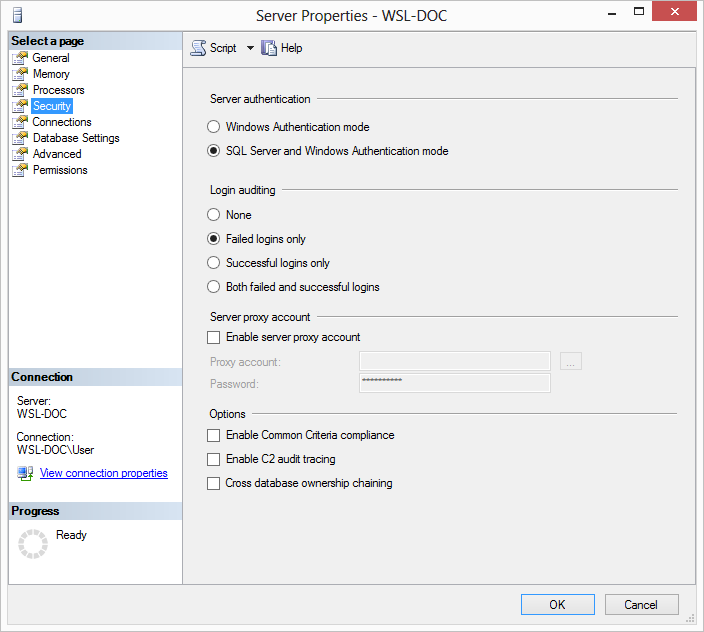Click the General page icon
Image resolution: width=704 pixels, height=632 pixels.
click(x=20, y=58)
